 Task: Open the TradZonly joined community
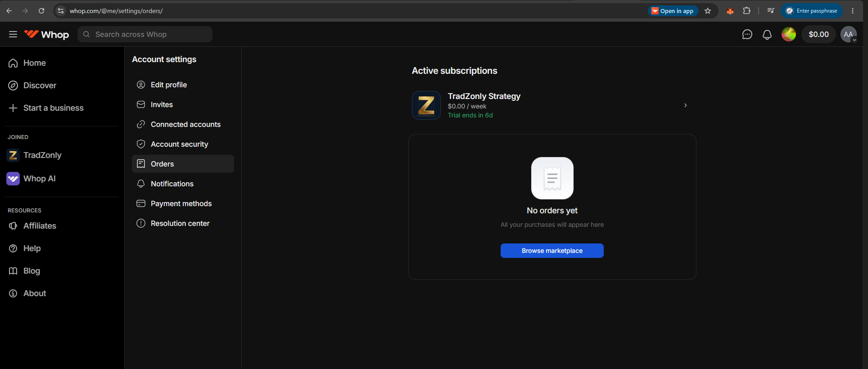(42, 155)
